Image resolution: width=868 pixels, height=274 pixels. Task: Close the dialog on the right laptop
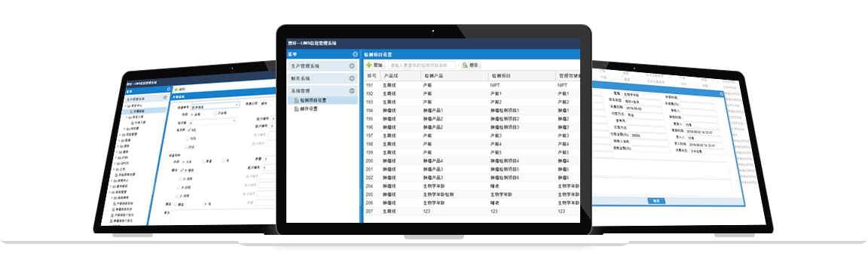(x=722, y=93)
